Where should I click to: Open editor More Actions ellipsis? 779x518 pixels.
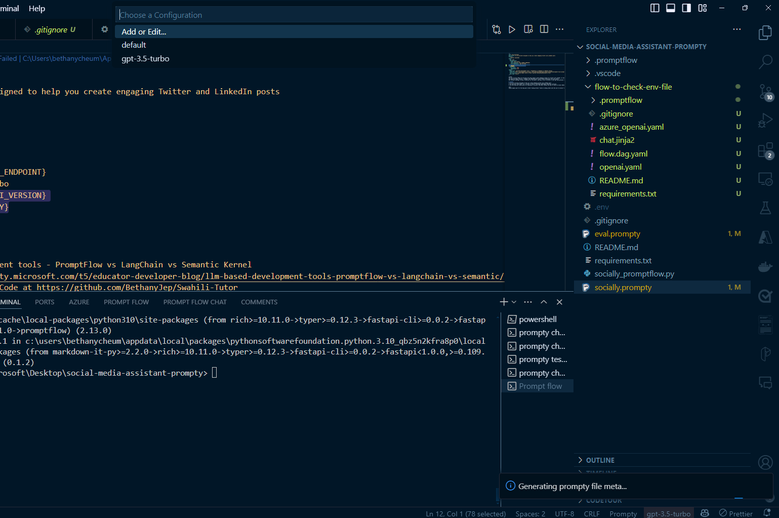[x=559, y=29]
